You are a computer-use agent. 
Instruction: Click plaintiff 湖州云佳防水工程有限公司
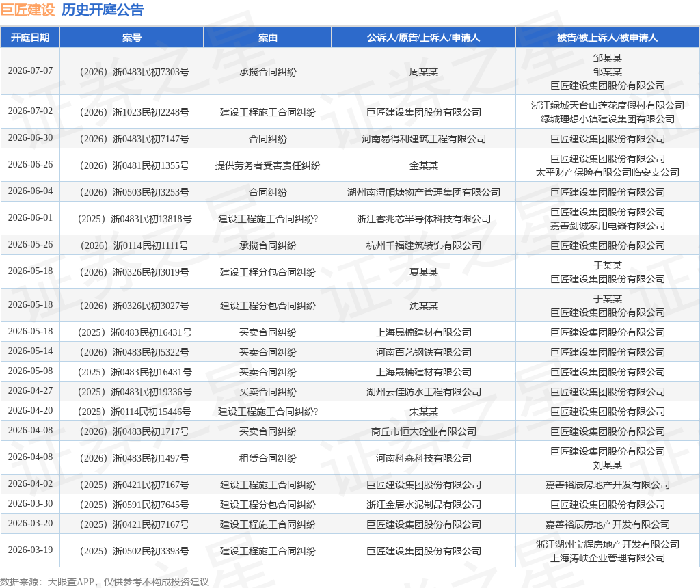[424, 392]
